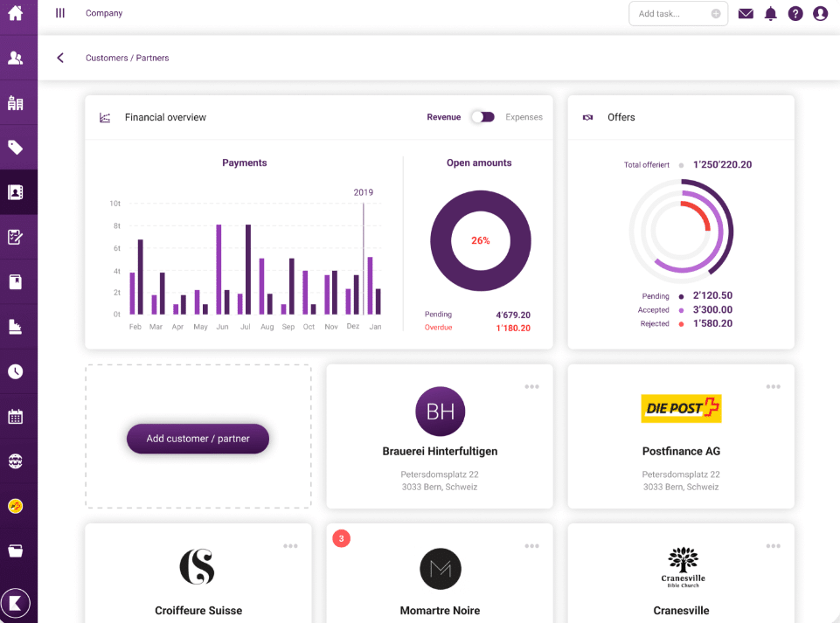Open the calendar icon in sidebar

[x=16, y=416]
